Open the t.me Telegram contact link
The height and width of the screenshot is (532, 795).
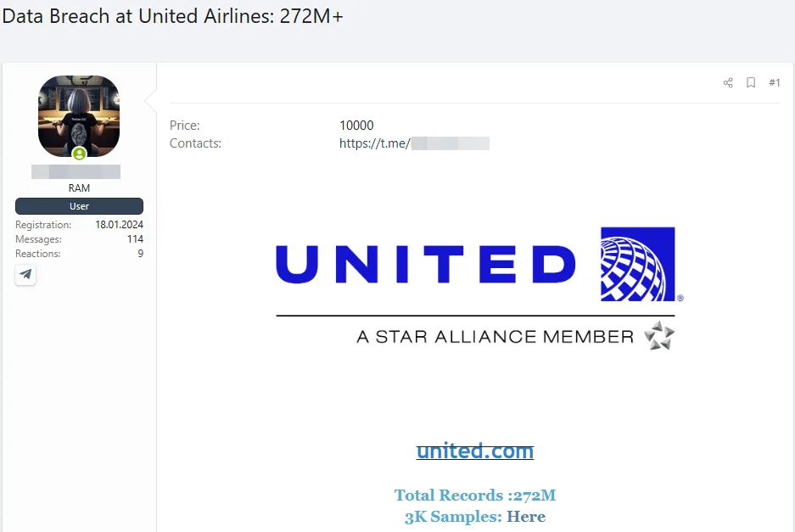(x=414, y=143)
